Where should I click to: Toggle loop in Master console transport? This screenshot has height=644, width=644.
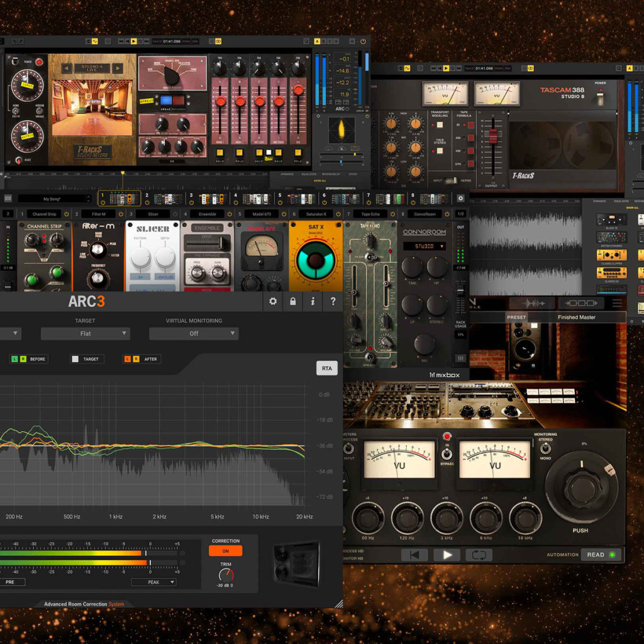point(479,555)
